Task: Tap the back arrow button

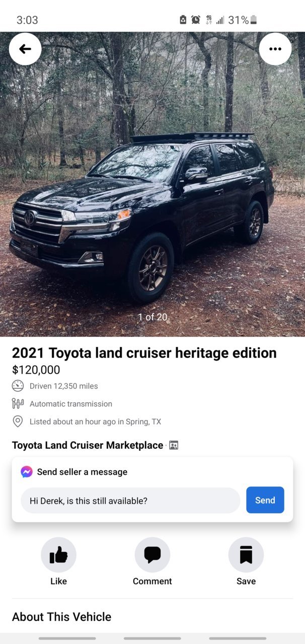Action: coord(25,49)
